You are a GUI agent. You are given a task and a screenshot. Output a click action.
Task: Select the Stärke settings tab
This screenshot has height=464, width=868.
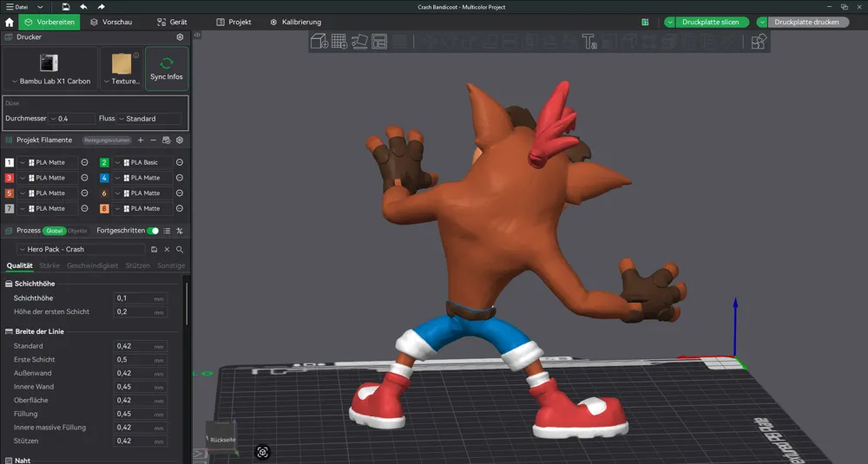pos(49,265)
